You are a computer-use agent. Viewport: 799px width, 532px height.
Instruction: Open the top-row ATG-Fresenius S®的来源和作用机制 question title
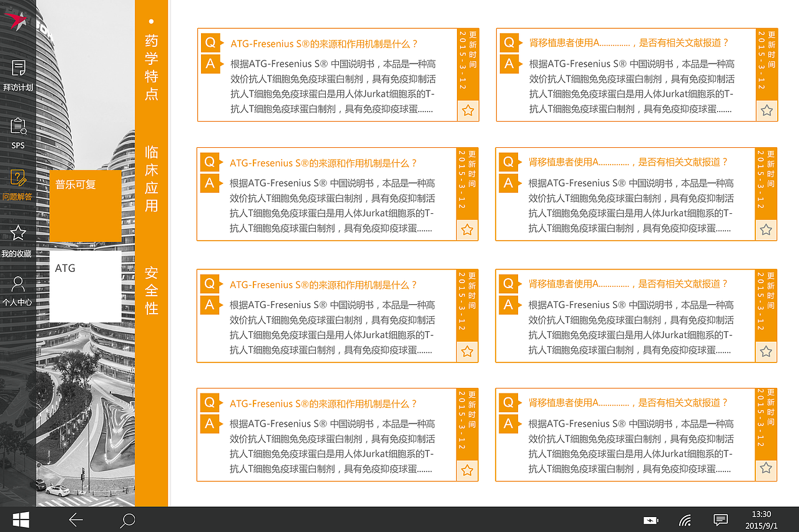click(324, 44)
